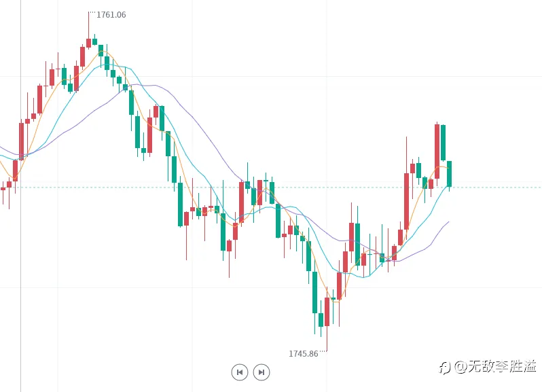This screenshot has width=542, height=392.
Task: Click the right end of purple moving average
Action: [448, 222]
